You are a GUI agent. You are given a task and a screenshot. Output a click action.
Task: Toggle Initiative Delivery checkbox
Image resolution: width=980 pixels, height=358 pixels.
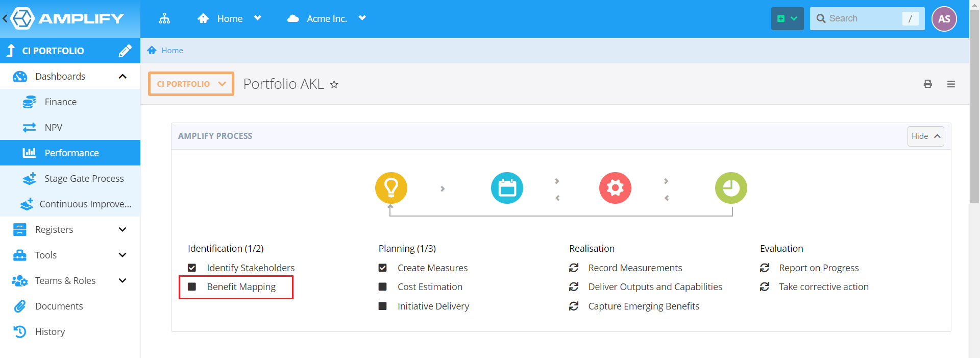(x=382, y=306)
